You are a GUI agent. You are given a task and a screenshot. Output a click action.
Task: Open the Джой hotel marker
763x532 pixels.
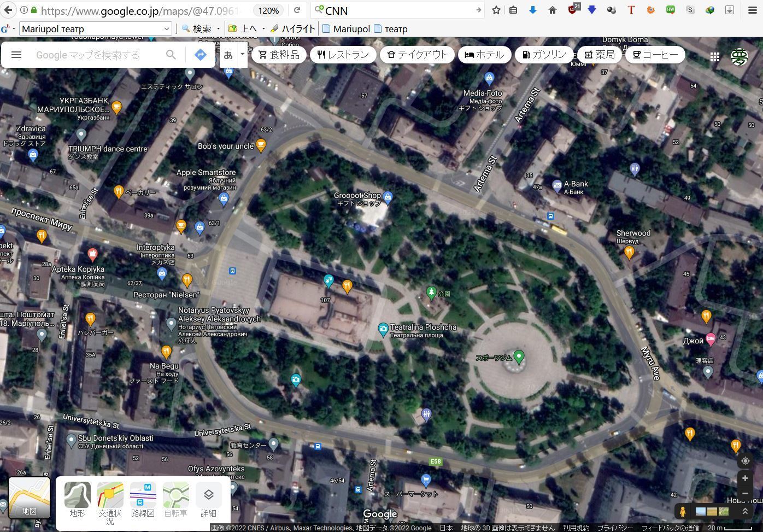click(711, 340)
